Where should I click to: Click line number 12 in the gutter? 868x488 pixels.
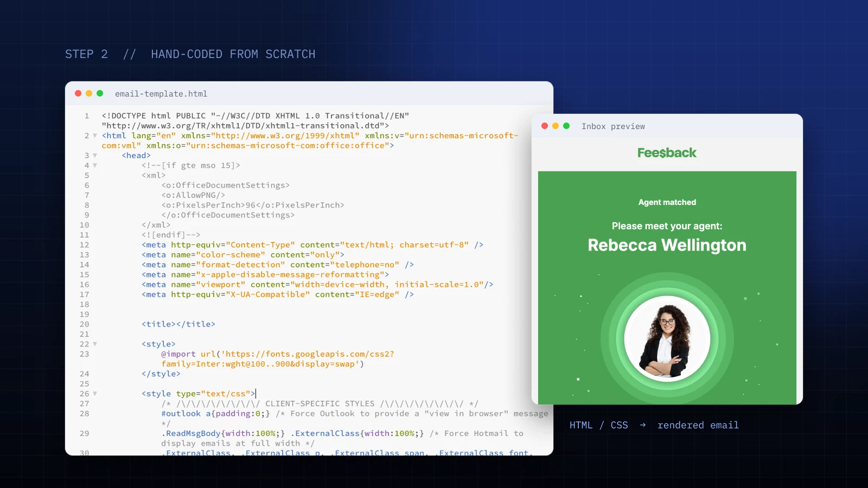(84, 245)
